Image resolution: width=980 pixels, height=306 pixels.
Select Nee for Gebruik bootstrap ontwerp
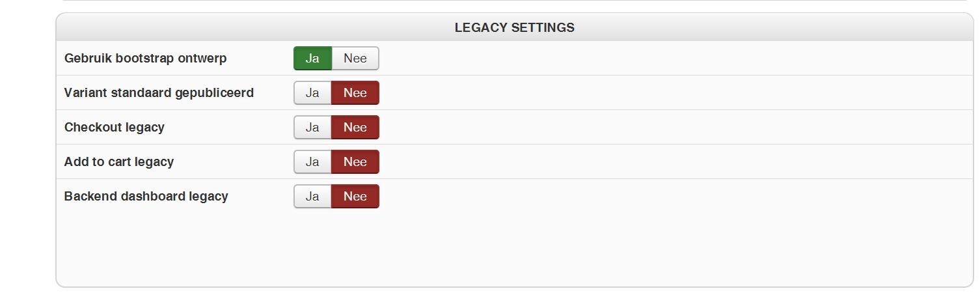(355, 58)
